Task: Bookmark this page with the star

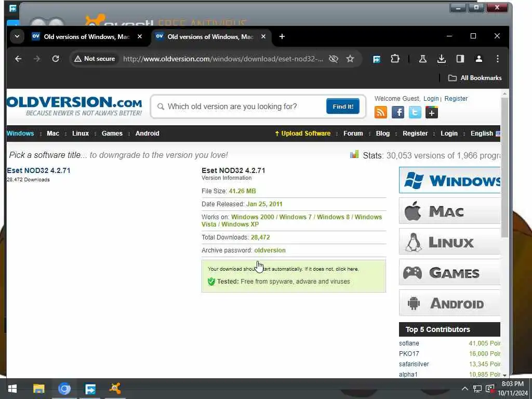Action: [x=350, y=59]
